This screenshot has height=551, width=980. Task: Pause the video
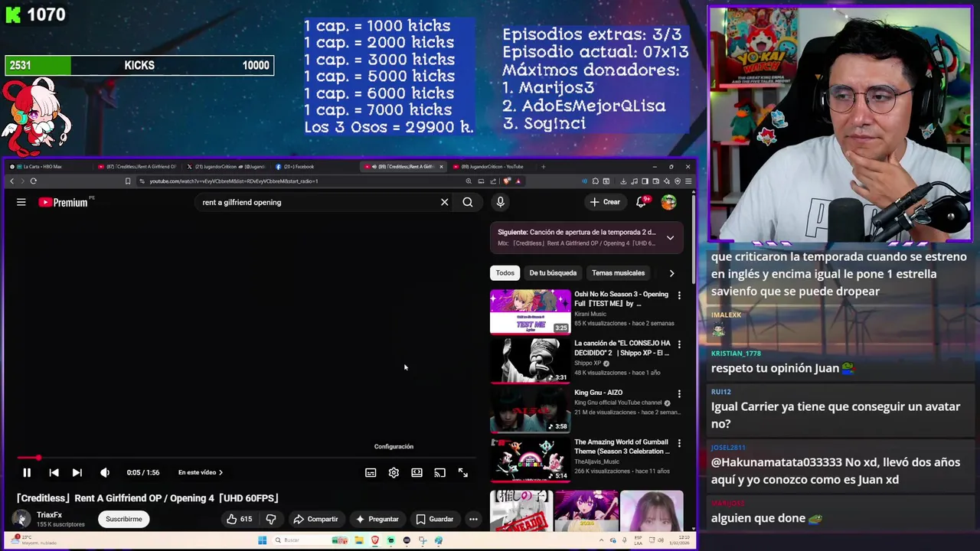[x=27, y=473]
